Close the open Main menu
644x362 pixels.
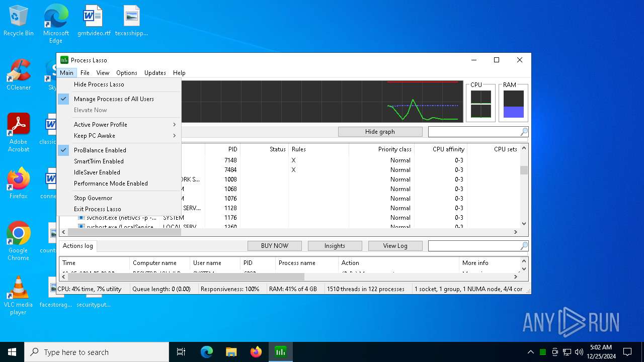click(66, 73)
